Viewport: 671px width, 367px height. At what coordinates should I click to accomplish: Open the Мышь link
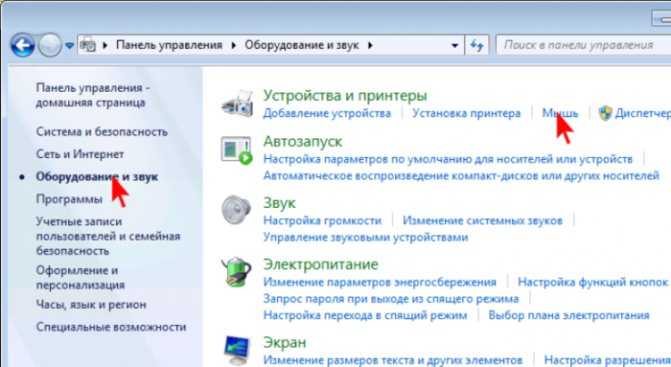point(560,113)
